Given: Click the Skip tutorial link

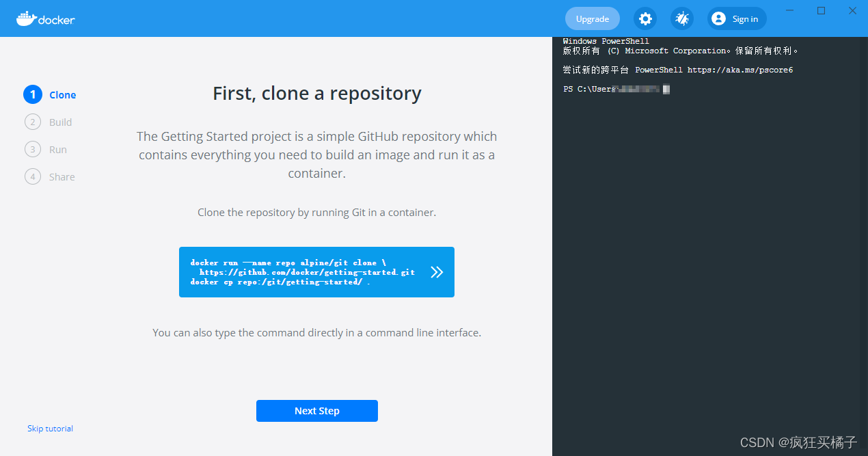Looking at the screenshot, I should (50, 429).
